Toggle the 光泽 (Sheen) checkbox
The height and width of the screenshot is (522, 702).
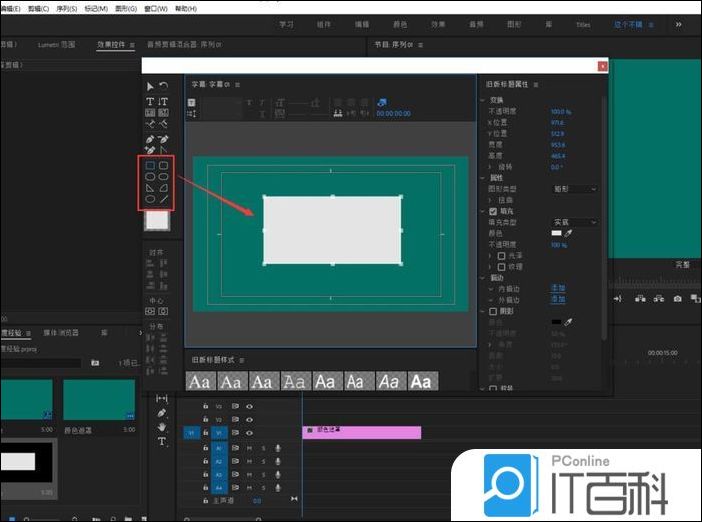(x=502, y=255)
